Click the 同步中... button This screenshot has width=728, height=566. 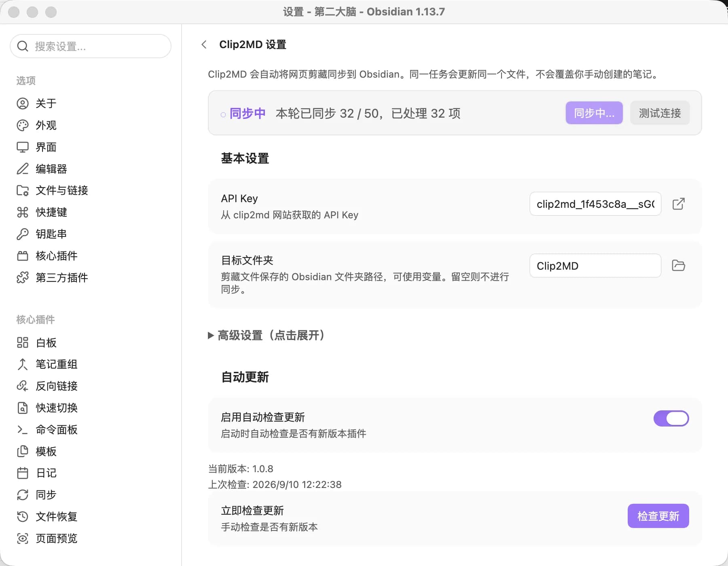pyautogui.click(x=594, y=113)
